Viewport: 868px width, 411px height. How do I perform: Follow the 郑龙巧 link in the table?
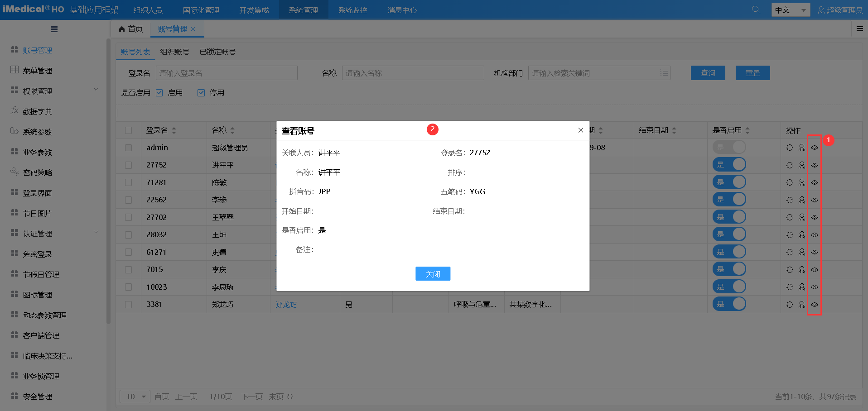click(x=286, y=304)
